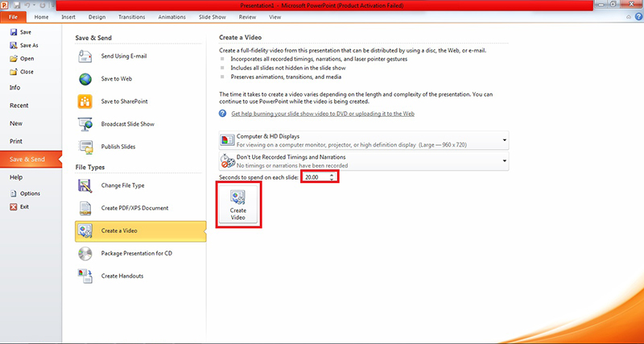Click the Redo icon in title bar
This screenshot has height=344, width=644.
[42, 6]
